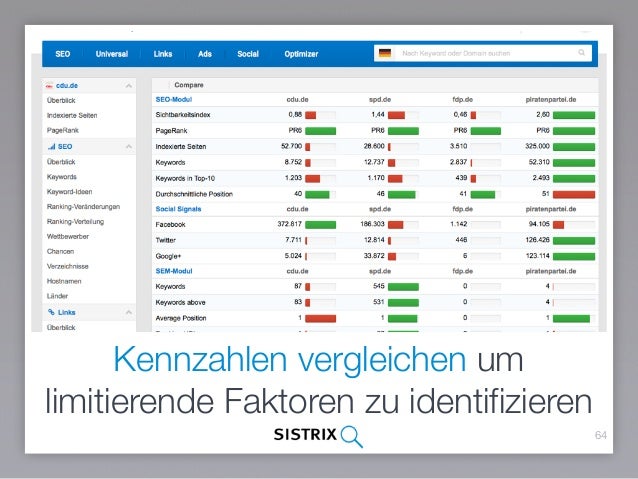The height and width of the screenshot is (479, 638).
Task: Click the SEO-Modul section heading
Action: pos(174,100)
